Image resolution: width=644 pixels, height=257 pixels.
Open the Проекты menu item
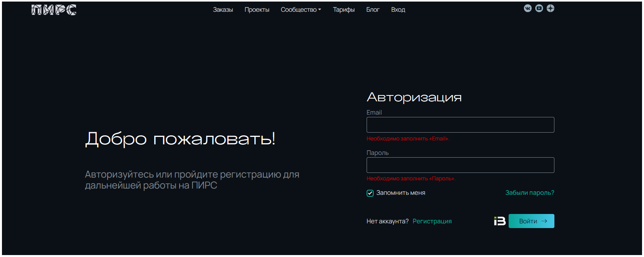tap(257, 10)
